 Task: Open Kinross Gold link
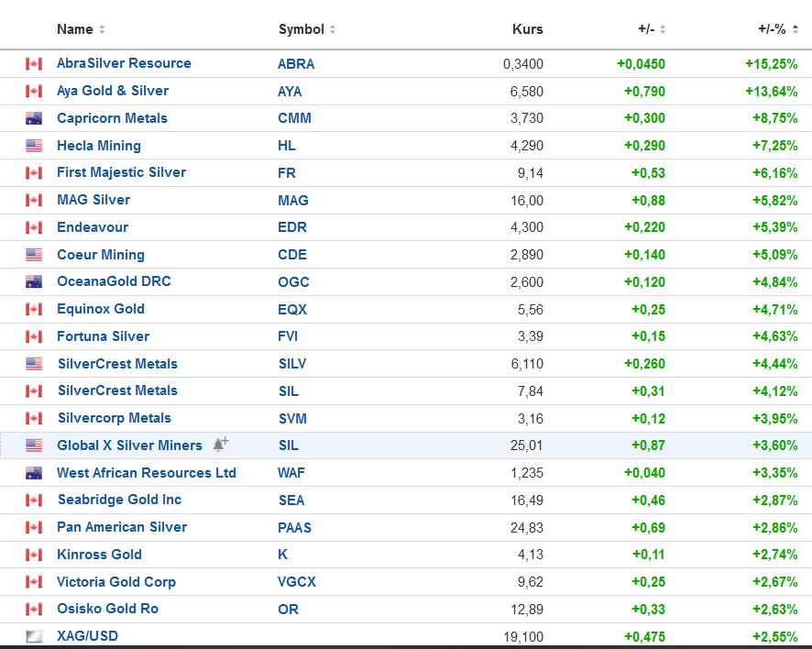99,555
